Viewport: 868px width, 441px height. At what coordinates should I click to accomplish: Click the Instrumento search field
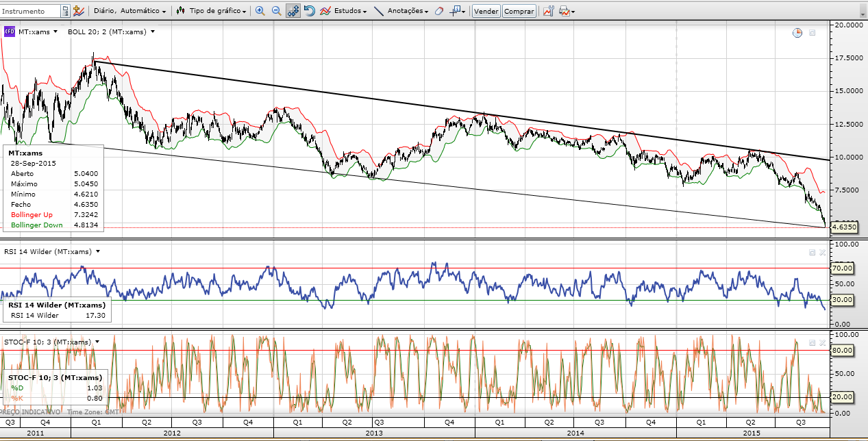coord(30,12)
